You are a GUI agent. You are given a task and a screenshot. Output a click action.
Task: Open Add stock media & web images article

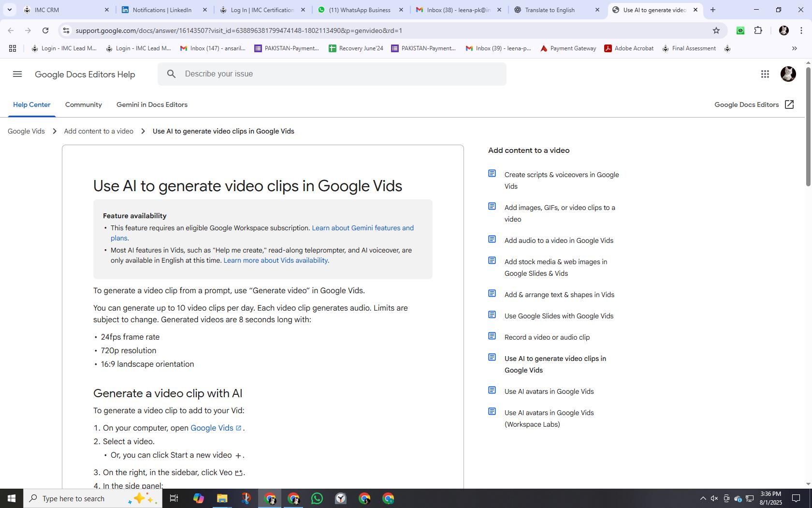click(x=556, y=268)
